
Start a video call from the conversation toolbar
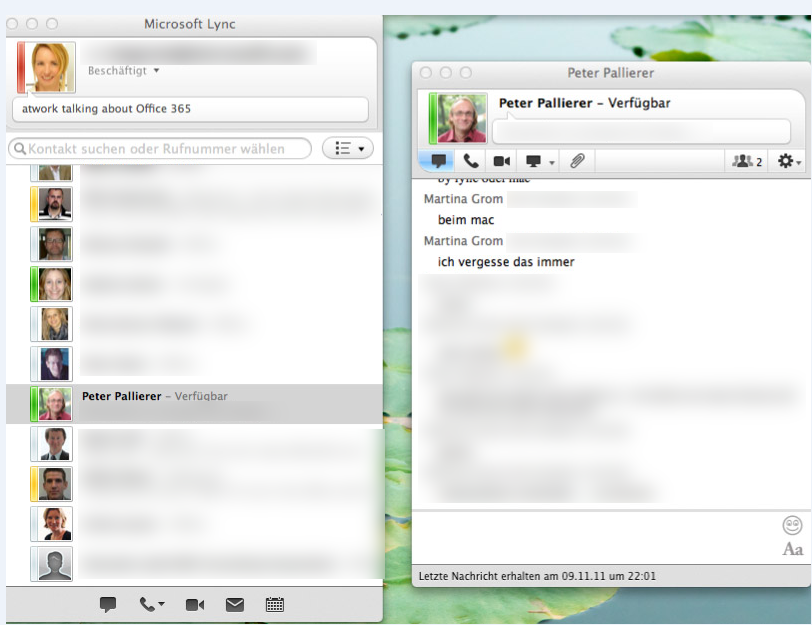(x=501, y=161)
